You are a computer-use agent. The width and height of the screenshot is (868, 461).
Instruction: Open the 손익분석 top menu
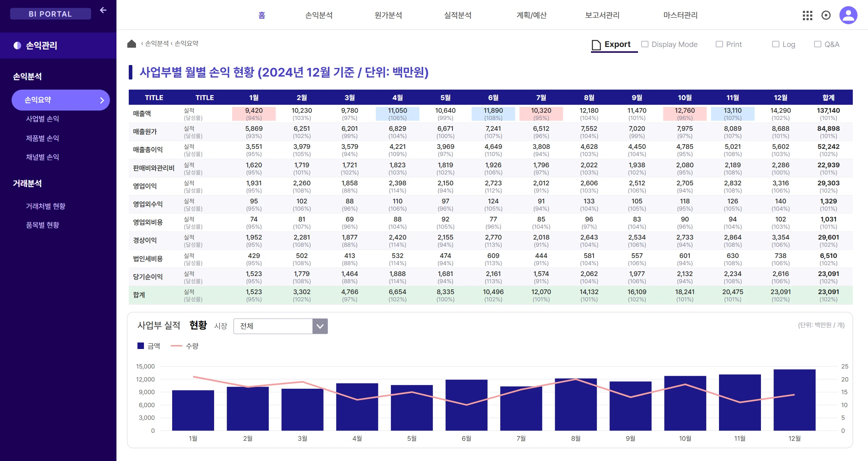pyautogui.click(x=319, y=15)
